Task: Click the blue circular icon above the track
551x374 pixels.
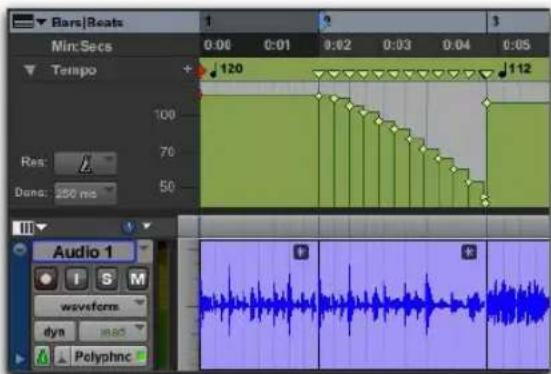Action: (129, 226)
